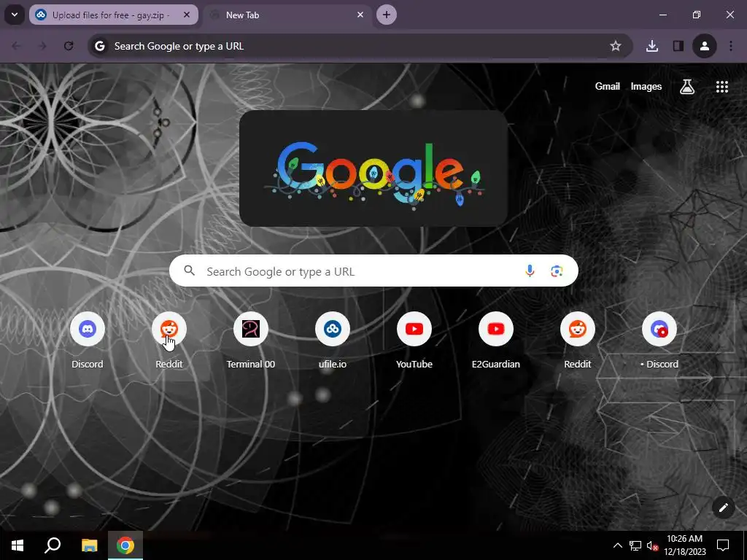Open the YouTube shortcut
The width and height of the screenshot is (747, 560).
click(414, 340)
